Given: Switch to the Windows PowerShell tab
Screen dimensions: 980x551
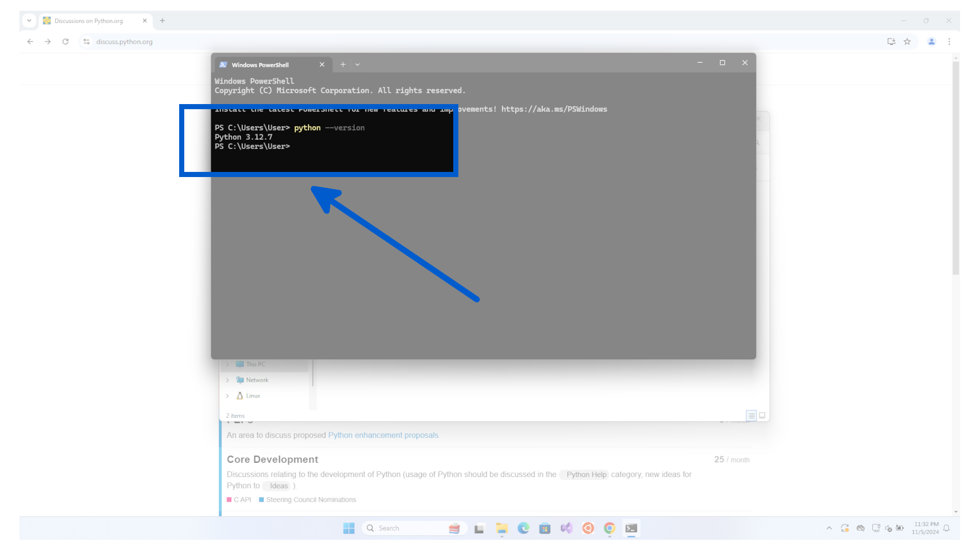Looking at the screenshot, I should coord(259,64).
